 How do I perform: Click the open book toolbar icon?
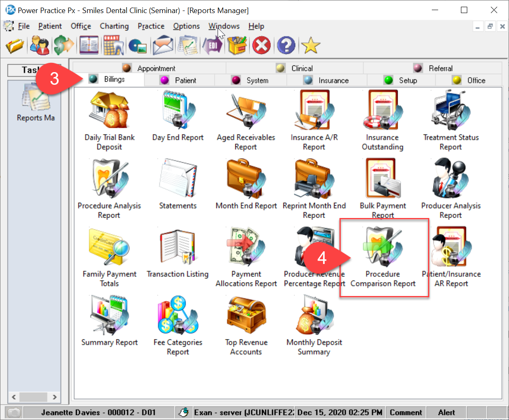tap(89, 45)
